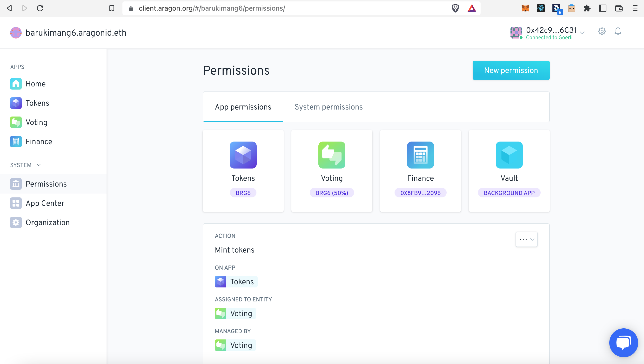The width and height of the screenshot is (644, 364).
Task: Open Brave Wallet icon
Action: (618, 8)
